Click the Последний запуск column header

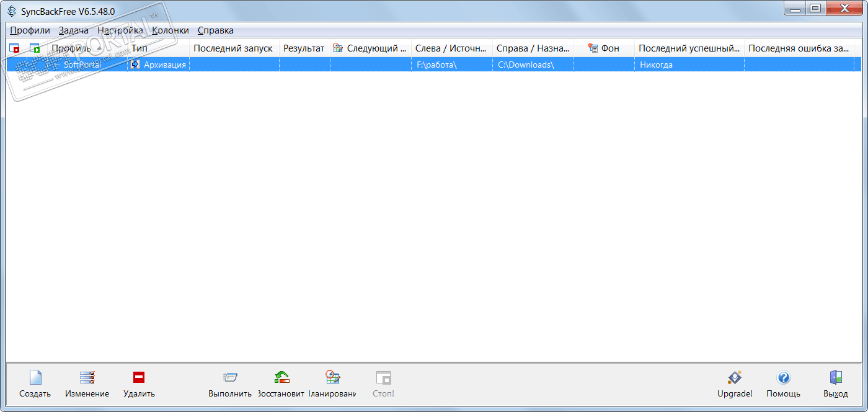pyautogui.click(x=234, y=48)
